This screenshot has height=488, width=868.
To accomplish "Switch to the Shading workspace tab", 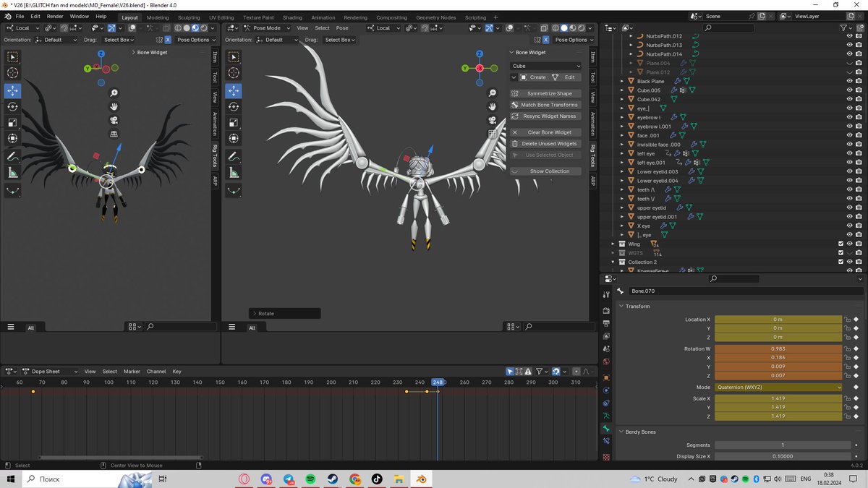I will (x=292, y=17).
